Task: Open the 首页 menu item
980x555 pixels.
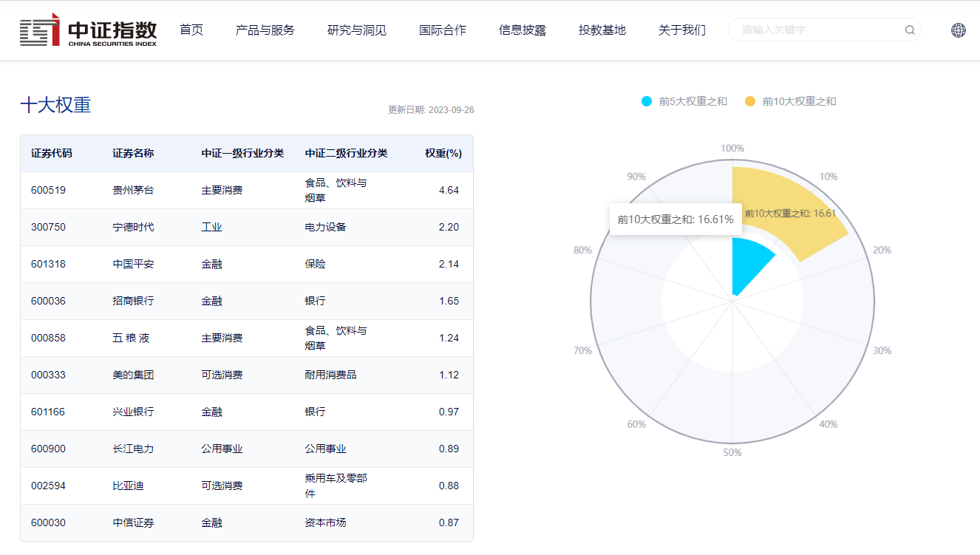Action: click(x=191, y=30)
